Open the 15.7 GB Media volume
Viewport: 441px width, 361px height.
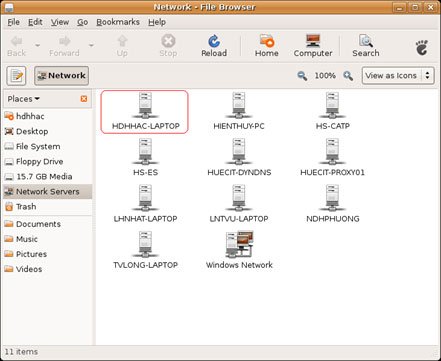click(47, 176)
